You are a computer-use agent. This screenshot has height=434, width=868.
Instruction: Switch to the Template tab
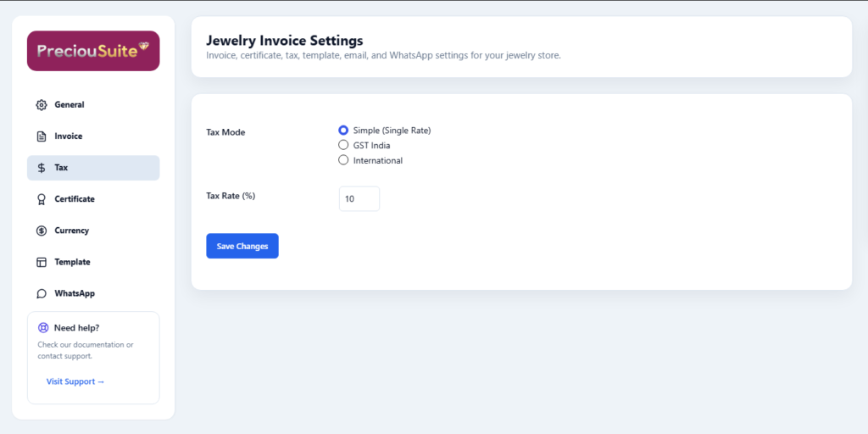click(93, 263)
